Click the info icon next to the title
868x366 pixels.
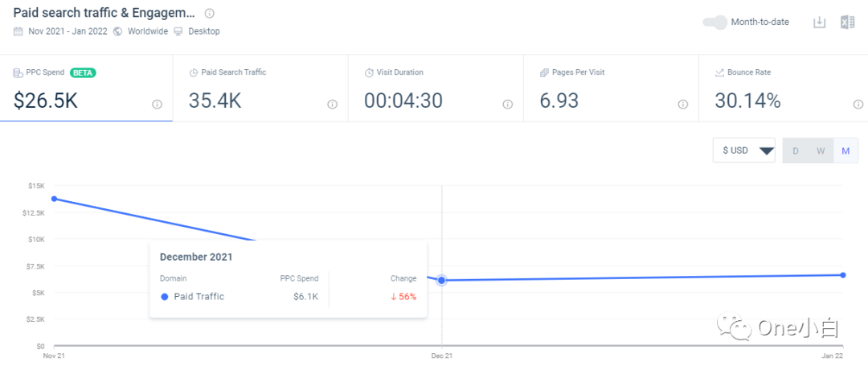(209, 14)
